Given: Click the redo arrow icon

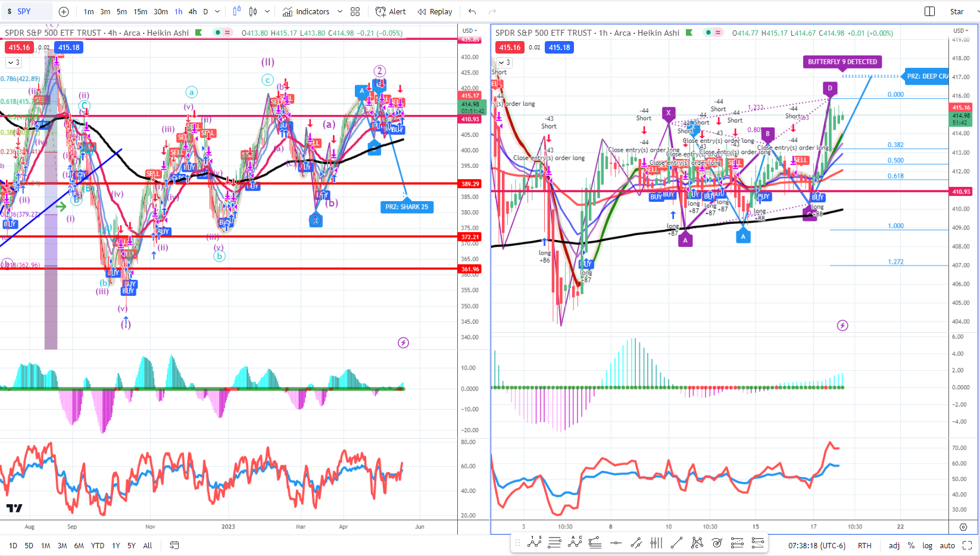Looking at the screenshot, I should click(x=492, y=11).
